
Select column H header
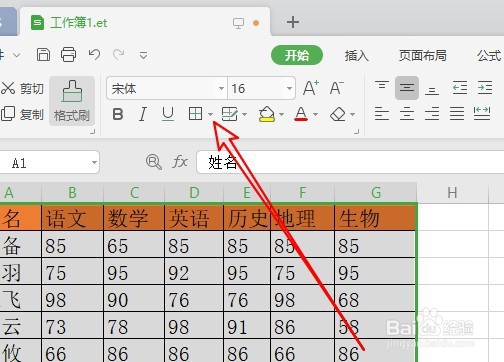tap(452, 193)
